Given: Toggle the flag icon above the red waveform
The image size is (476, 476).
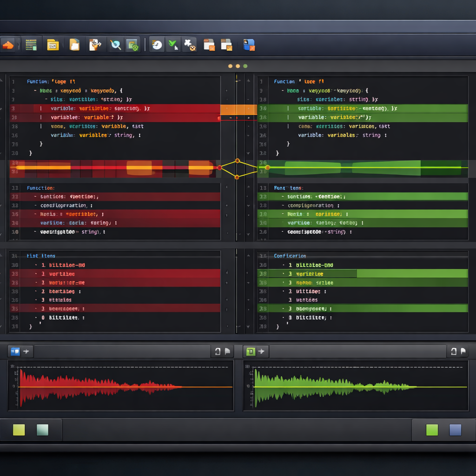Looking at the screenshot, I should coord(227,352).
